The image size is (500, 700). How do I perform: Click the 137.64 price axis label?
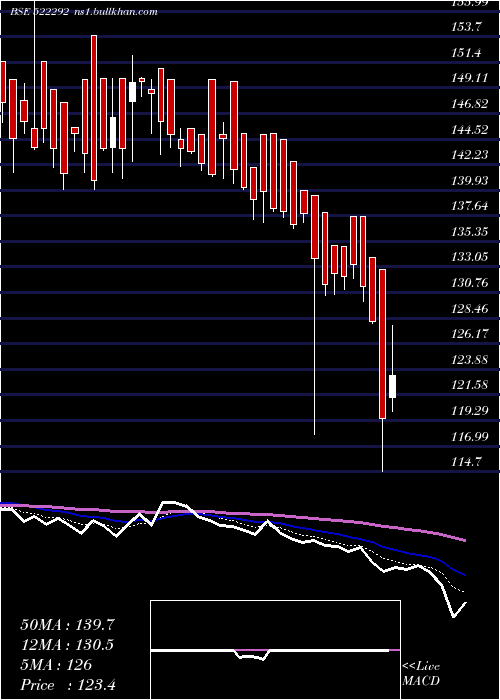pyautogui.click(x=469, y=206)
